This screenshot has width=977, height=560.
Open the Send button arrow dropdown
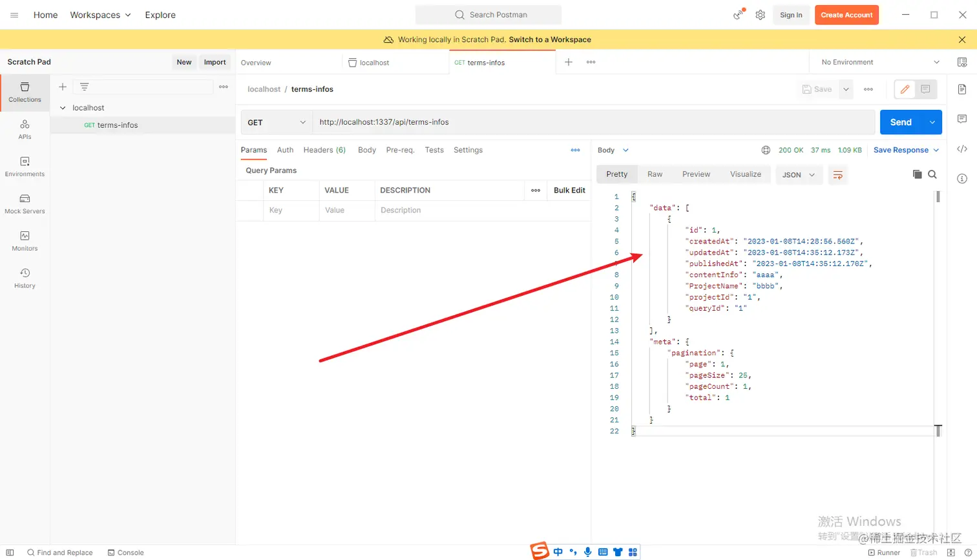pos(932,122)
